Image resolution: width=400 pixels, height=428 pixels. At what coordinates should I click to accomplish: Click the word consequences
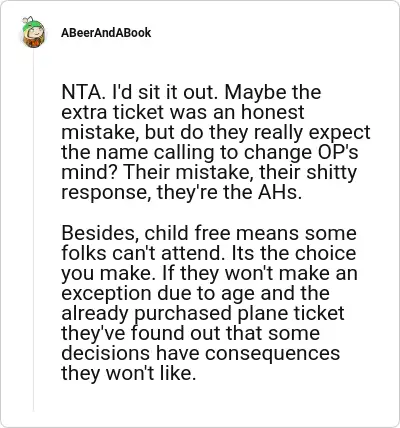[x=273, y=354]
